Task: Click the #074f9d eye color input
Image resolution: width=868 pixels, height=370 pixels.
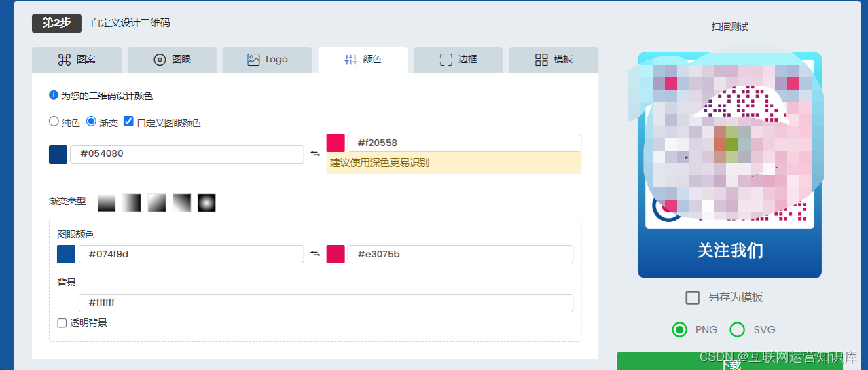Action: point(191,254)
